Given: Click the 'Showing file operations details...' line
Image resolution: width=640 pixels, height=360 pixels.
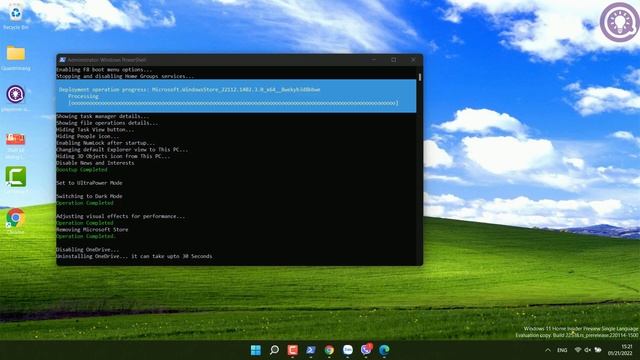Looking at the screenshot, I should click(107, 123).
